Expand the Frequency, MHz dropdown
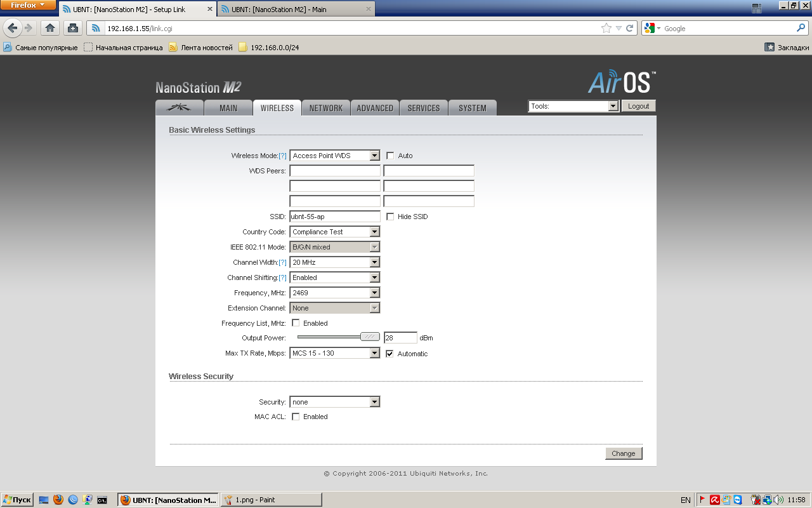Image resolution: width=812 pixels, height=508 pixels. point(335,293)
